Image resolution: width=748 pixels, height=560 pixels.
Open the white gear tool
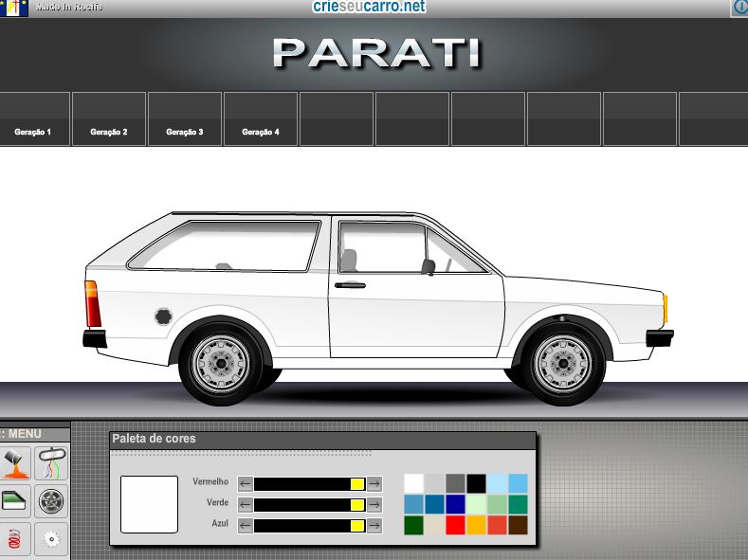(51, 539)
